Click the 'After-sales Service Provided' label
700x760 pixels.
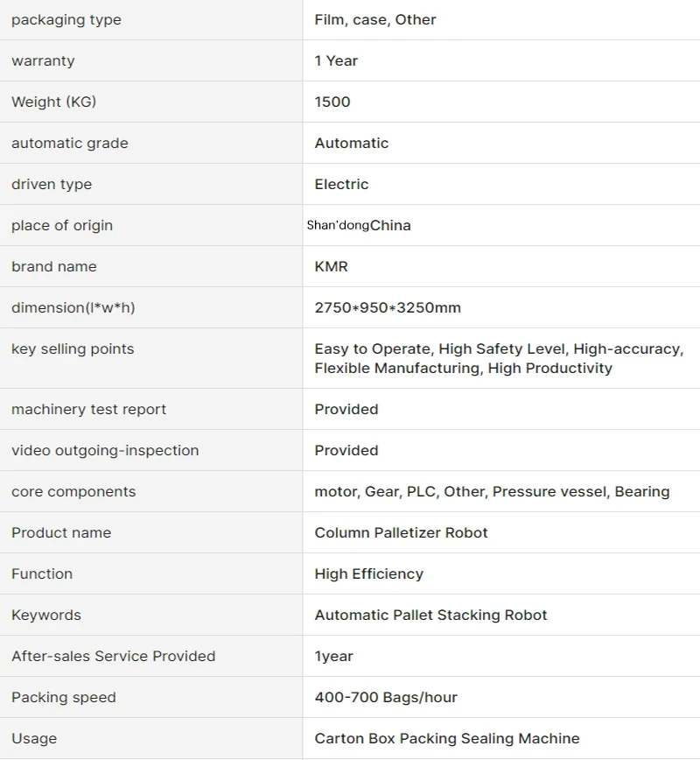114,657
